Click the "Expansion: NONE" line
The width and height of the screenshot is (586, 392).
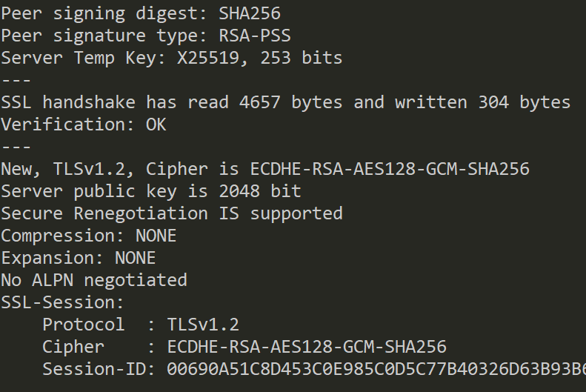78,258
